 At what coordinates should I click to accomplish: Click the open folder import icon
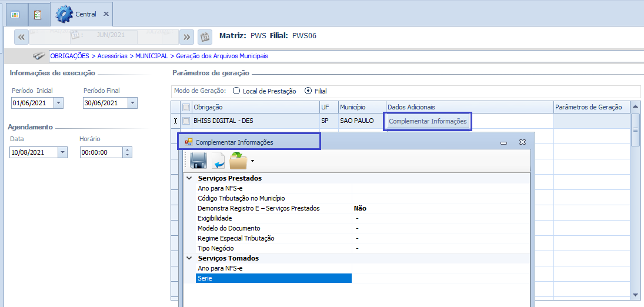coord(238,161)
